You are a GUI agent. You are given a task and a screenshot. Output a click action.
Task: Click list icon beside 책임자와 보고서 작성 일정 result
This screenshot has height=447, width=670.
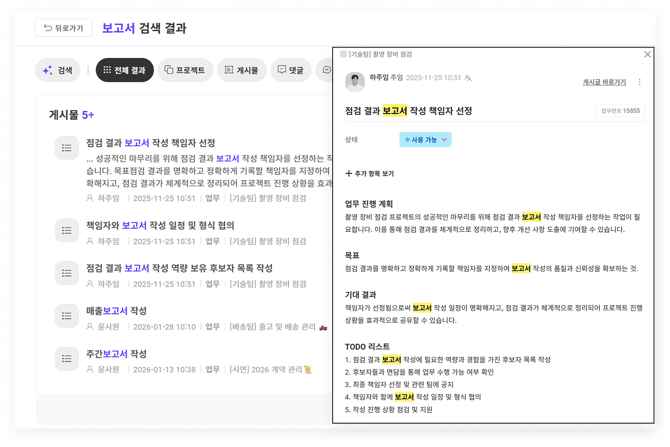[x=67, y=231]
